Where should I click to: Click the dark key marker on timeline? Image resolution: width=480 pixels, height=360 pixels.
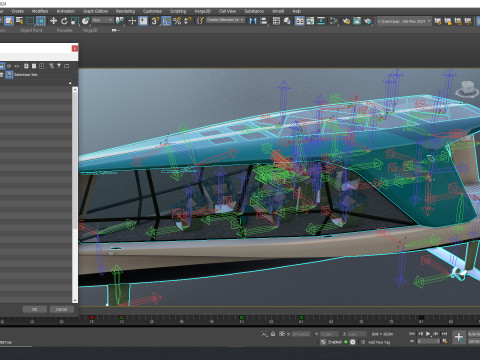tap(421, 317)
